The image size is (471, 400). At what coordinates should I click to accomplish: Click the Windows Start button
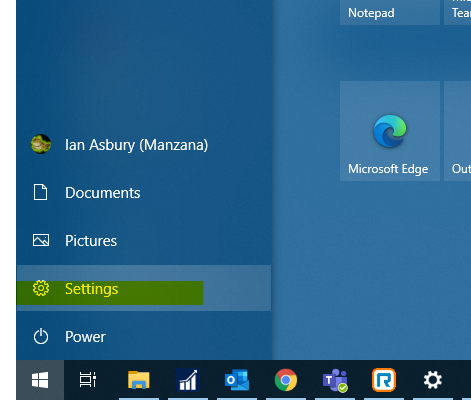click(x=40, y=380)
